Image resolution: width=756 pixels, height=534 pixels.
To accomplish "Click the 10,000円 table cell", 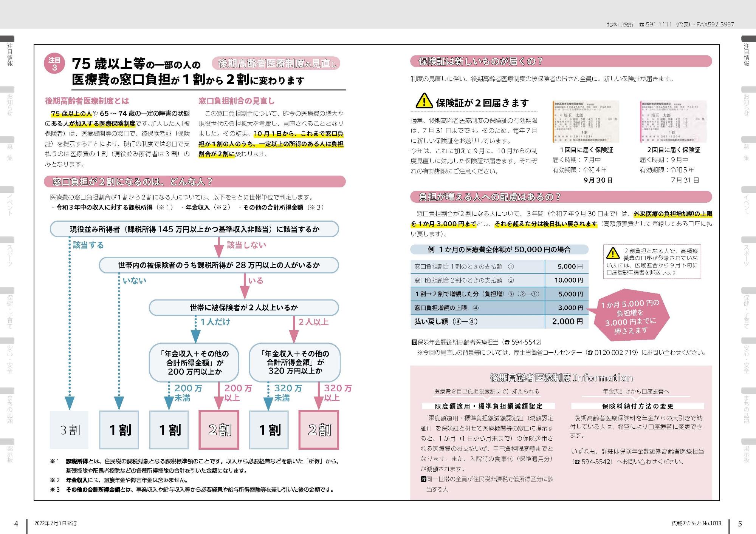I will coord(567,280).
